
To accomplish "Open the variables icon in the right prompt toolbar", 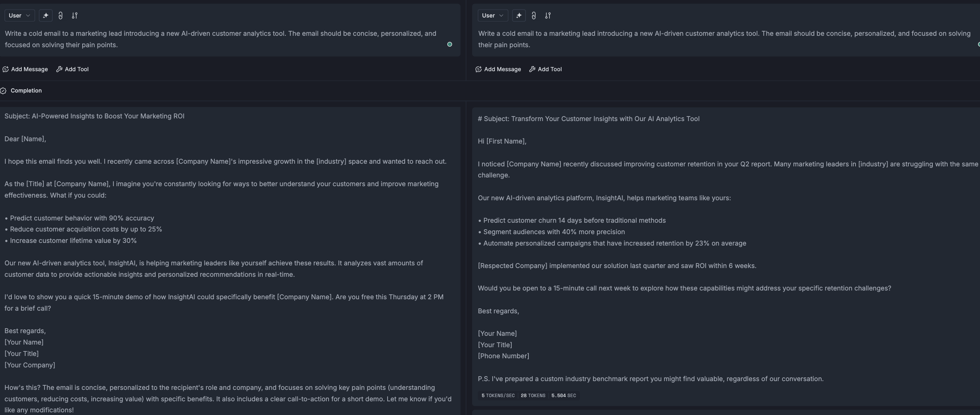I will click(548, 16).
